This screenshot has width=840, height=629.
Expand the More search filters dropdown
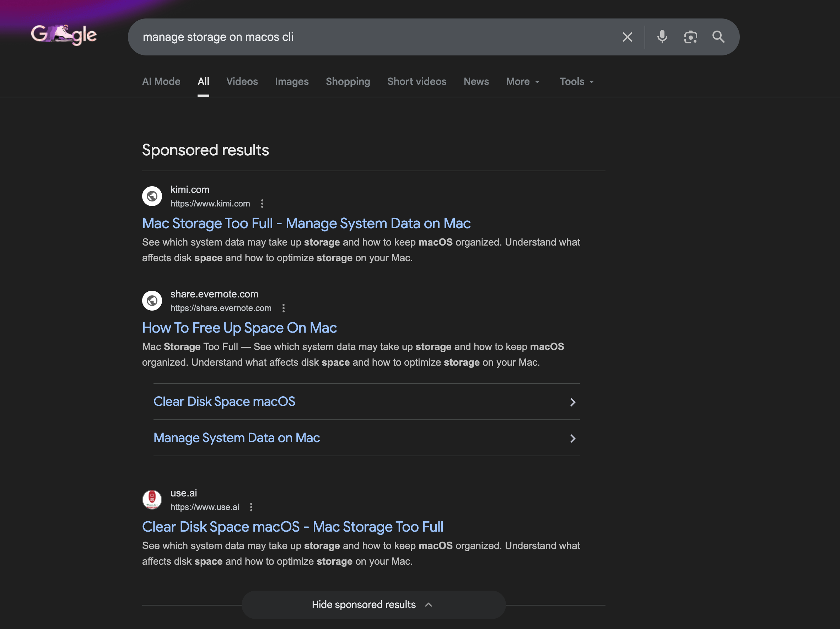point(523,82)
